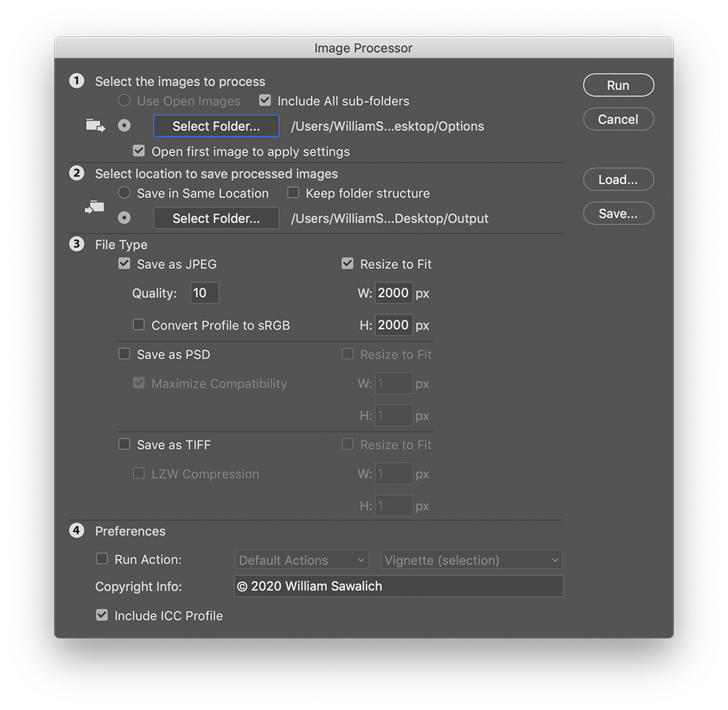Image resolution: width=728 pixels, height=710 pixels.
Task: Click Select Folder for source images
Action: [216, 126]
